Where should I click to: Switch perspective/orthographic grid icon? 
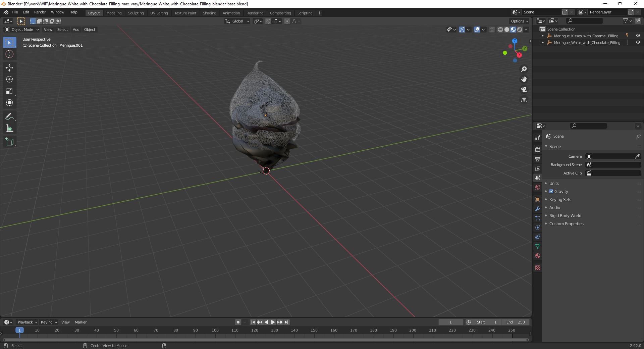(524, 100)
